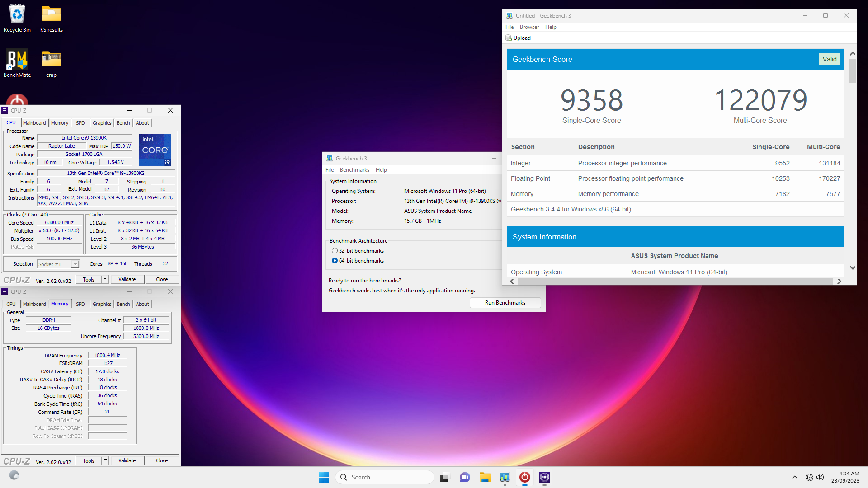Screen dimensions: 868x488
Task: Click the Core Speed 6300.00 MHz field
Action: (59, 222)
